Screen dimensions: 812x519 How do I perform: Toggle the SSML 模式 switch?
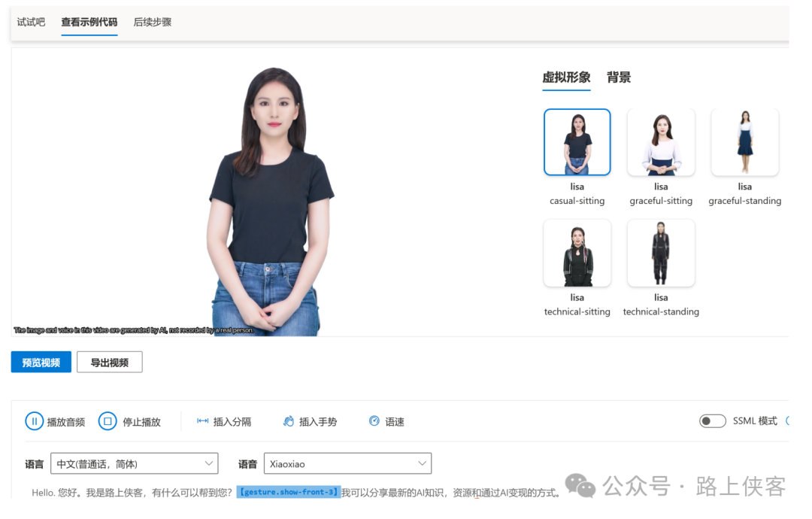pos(713,421)
